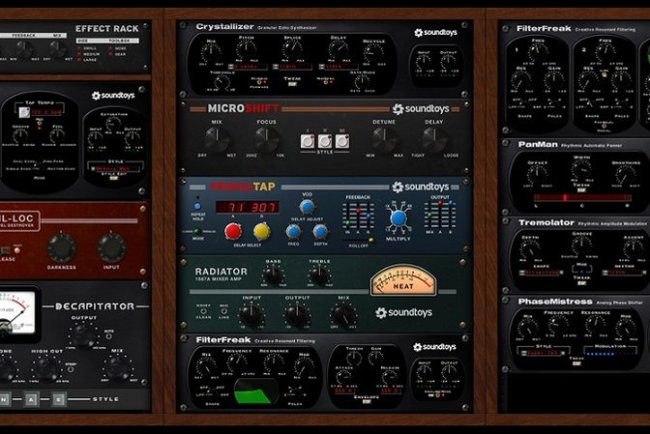
Task: Click the Decapitator High Cut knob
Action: pyautogui.click(x=47, y=368)
